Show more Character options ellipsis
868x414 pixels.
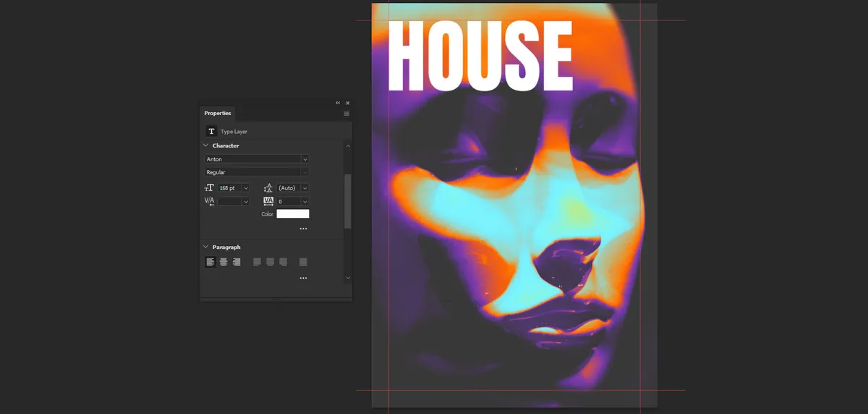303,229
